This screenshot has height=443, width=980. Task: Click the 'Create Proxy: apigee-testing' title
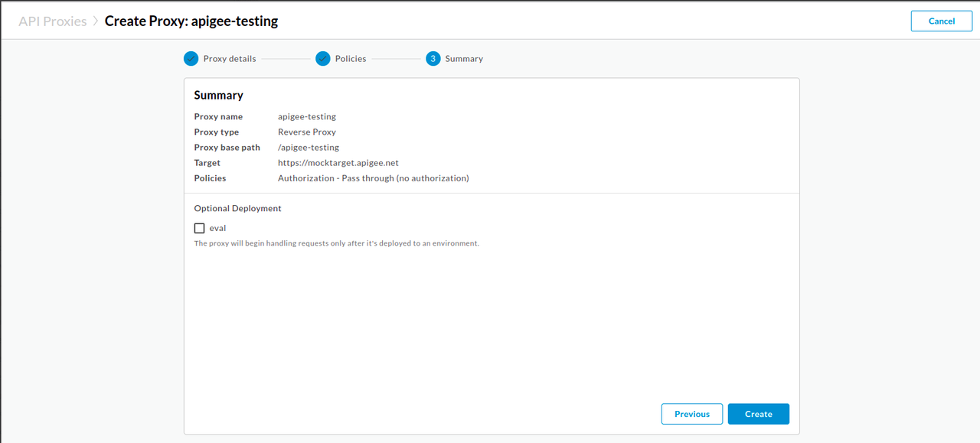[x=191, y=21]
